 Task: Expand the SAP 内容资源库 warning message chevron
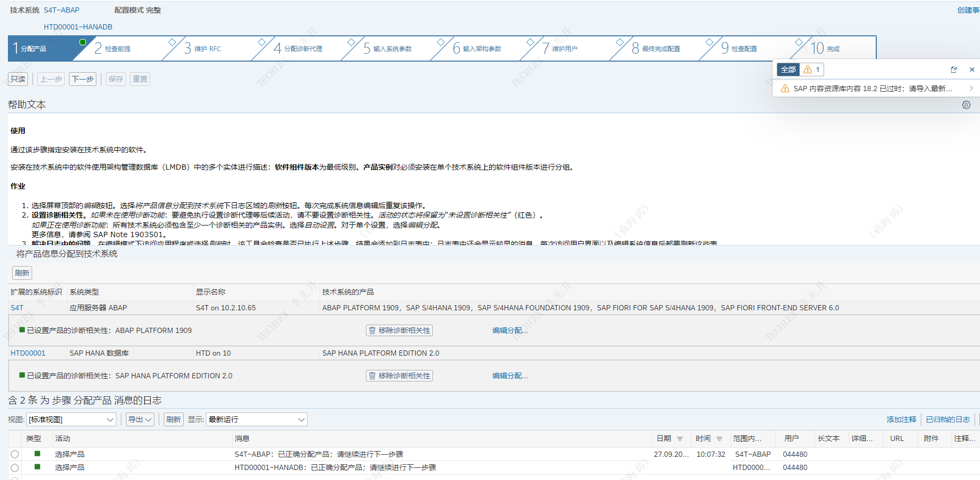point(971,89)
